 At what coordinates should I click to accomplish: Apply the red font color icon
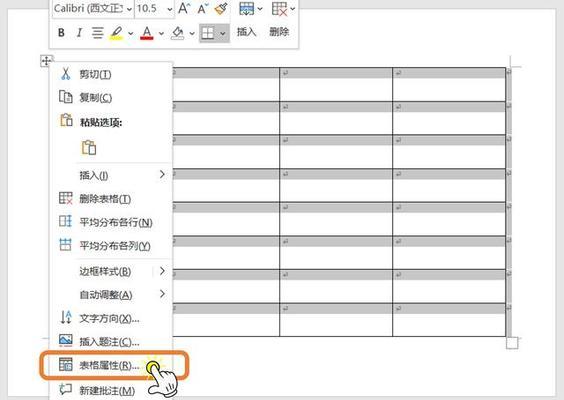click(146, 33)
